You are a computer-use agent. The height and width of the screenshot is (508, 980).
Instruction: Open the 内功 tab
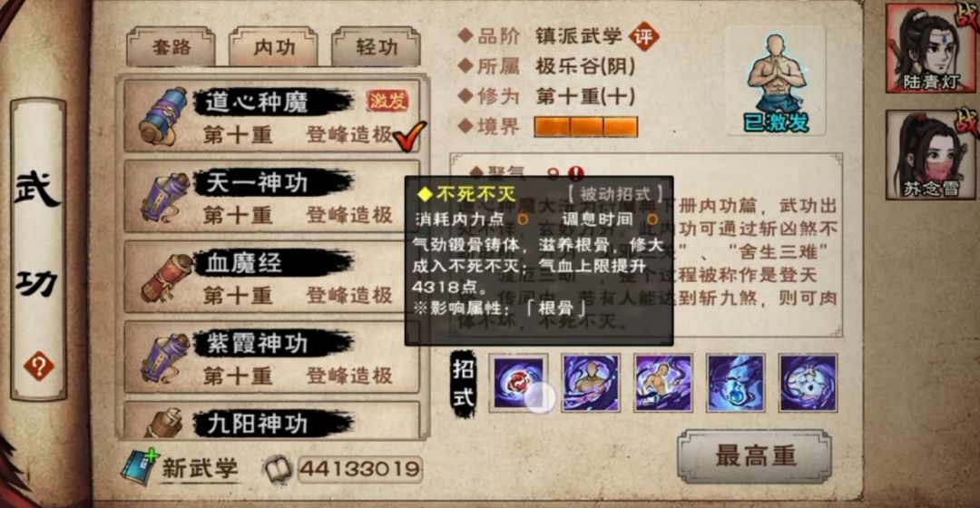pos(273,46)
